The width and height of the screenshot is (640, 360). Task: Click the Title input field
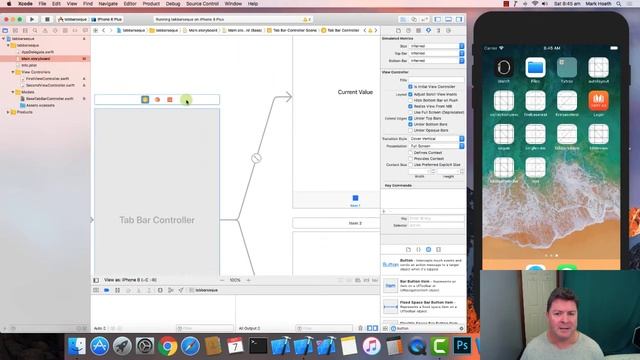coord(436,80)
